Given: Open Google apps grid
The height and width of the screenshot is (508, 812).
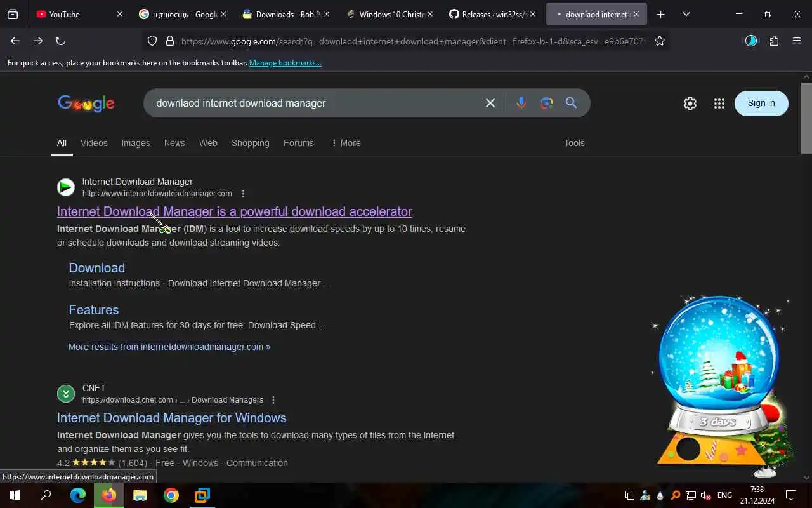Looking at the screenshot, I should [x=719, y=104].
